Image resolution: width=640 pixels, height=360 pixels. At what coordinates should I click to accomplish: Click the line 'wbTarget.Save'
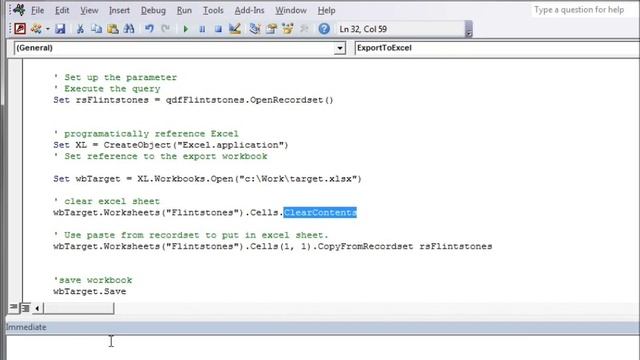[89, 291]
